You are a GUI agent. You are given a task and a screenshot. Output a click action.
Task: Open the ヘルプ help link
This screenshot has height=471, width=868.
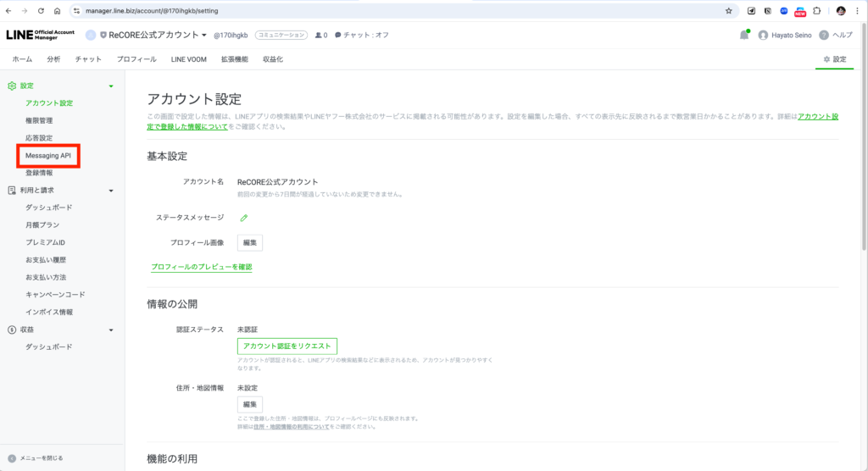click(836, 35)
